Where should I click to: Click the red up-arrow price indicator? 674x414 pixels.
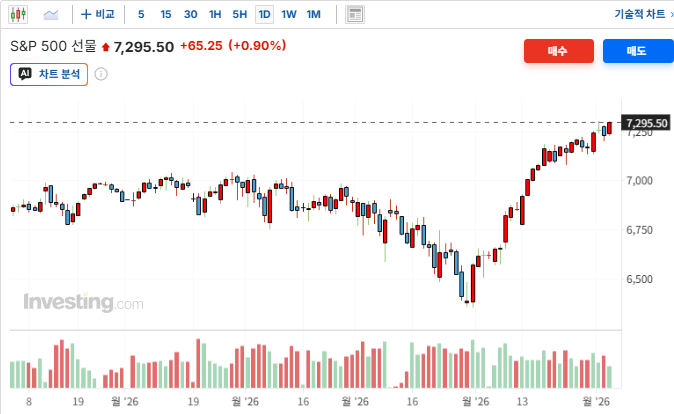point(106,47)
